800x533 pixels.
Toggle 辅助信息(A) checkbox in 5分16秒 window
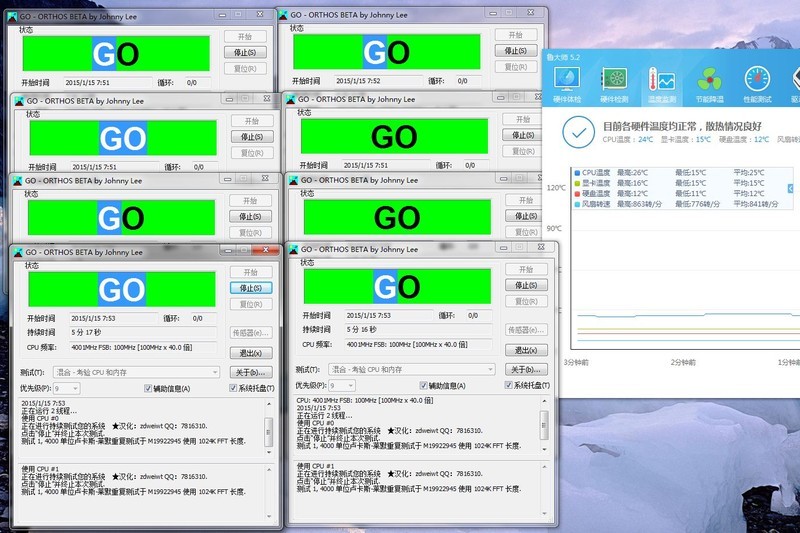tap(423, 386)
